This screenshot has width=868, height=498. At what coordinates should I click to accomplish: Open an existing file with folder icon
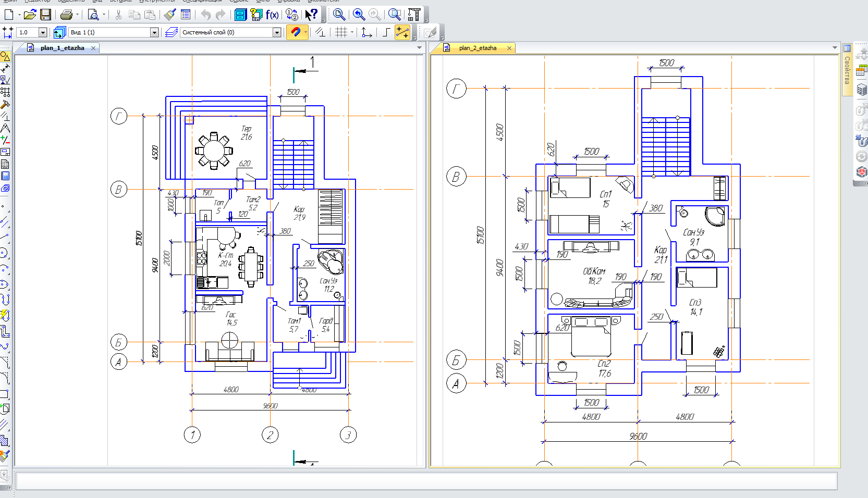(30, 15)
